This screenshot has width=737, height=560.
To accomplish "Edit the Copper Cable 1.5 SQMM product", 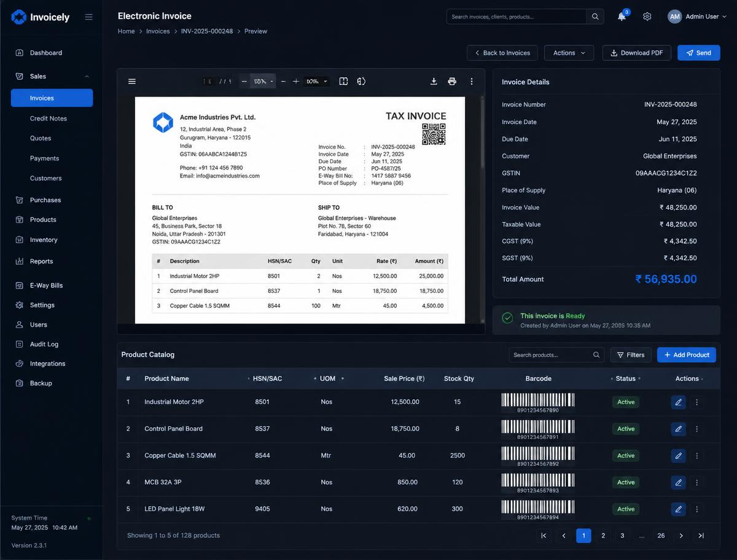I will click(x=678, y=456).
